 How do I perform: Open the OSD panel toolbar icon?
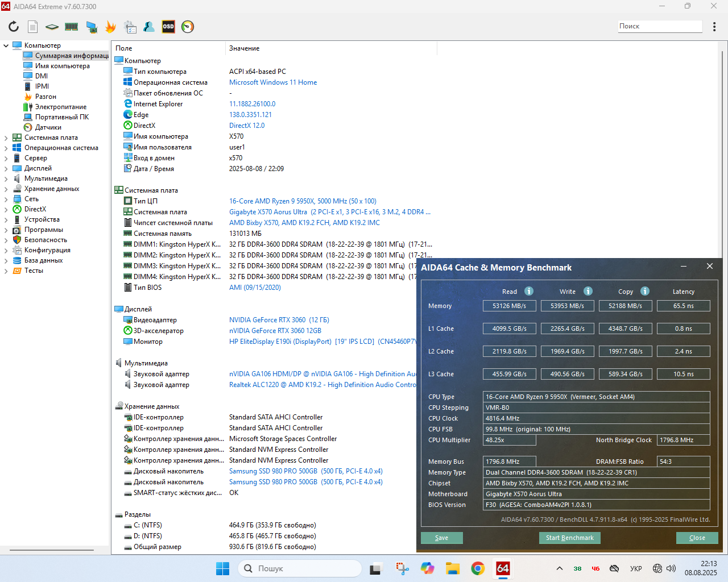coord(168,27)
